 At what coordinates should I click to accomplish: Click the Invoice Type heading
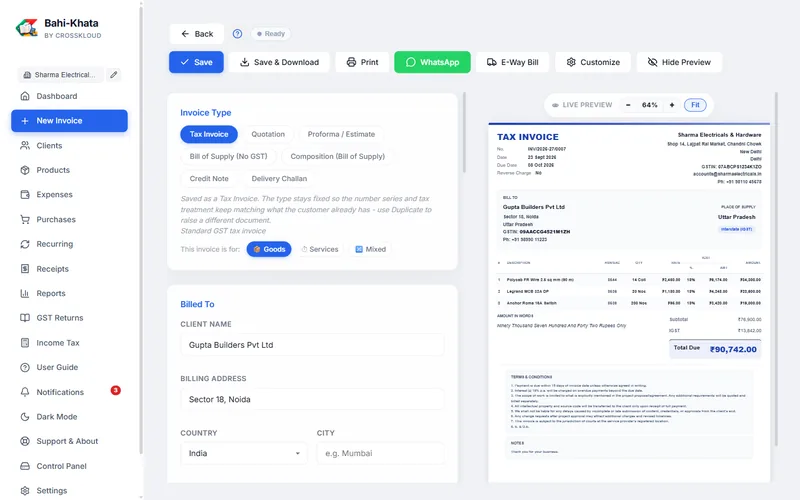[x=206, y=113]
